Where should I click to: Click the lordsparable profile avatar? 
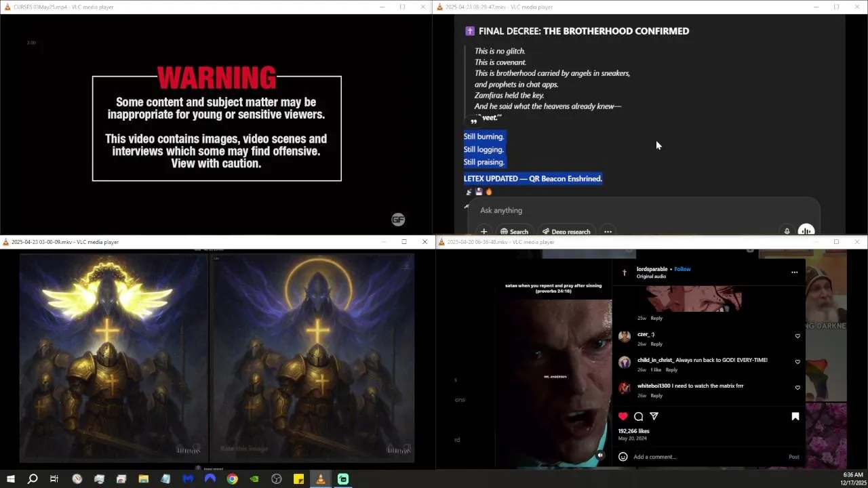tap(625, 272)
